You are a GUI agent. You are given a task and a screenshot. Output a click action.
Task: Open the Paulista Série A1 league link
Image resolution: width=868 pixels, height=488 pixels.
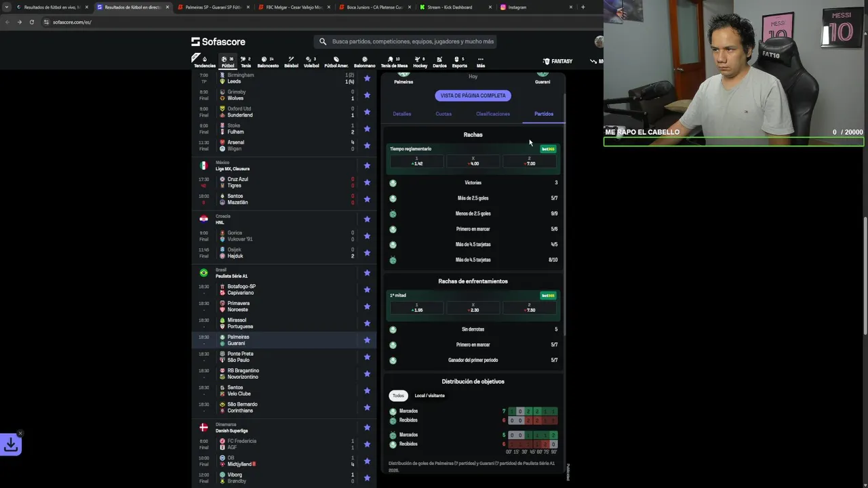click(x=231, y=277)
